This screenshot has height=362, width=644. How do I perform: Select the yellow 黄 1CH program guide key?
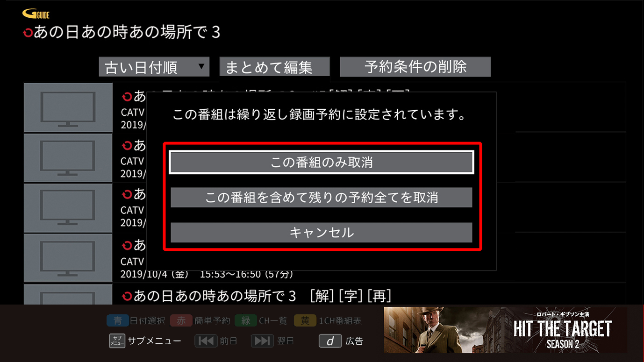[305, 320]
